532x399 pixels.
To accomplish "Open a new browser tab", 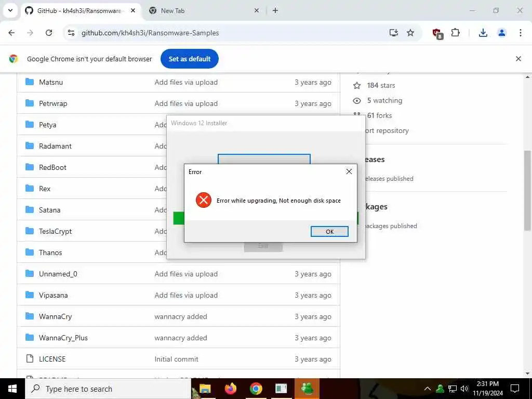I will coord(275,10).
